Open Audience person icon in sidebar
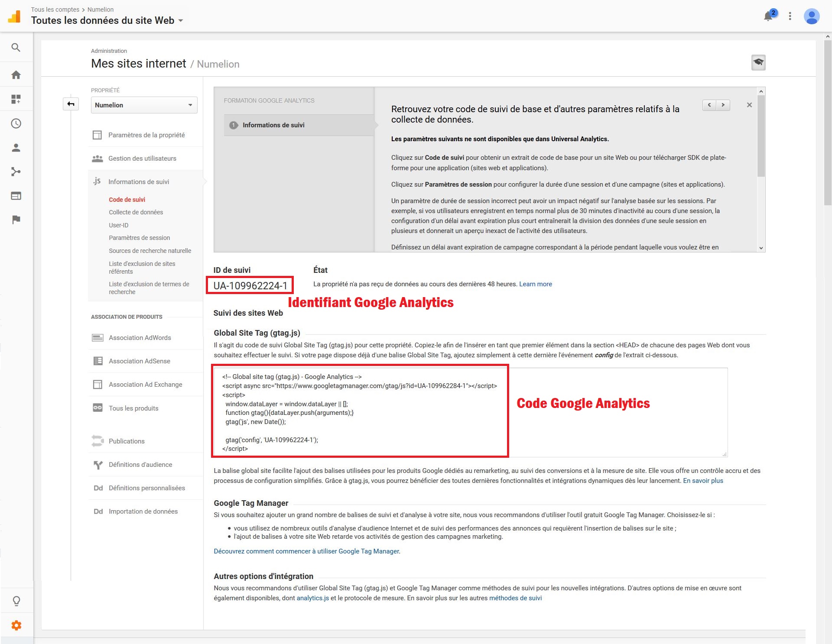 (16, 148)
